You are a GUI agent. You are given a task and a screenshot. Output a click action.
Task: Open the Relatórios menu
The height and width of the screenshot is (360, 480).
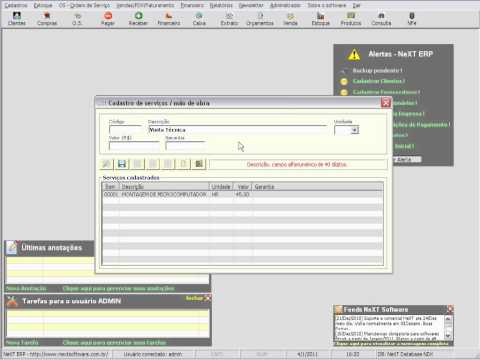[221, 5]
